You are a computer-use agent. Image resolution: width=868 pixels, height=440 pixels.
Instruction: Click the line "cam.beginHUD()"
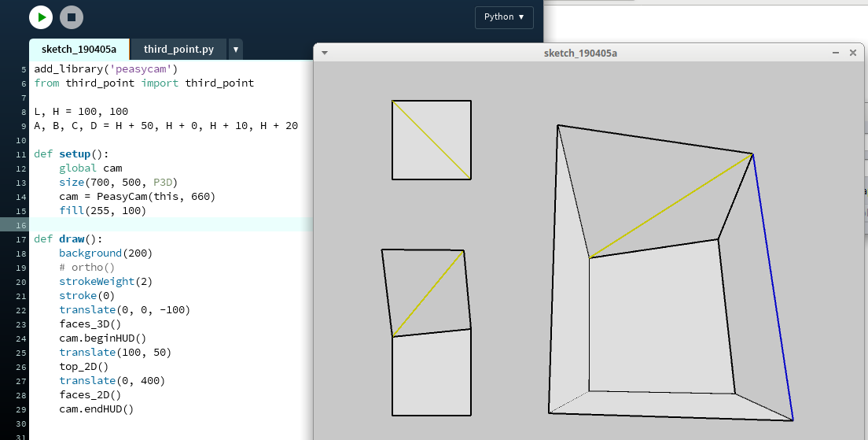(x=103, y=338)
